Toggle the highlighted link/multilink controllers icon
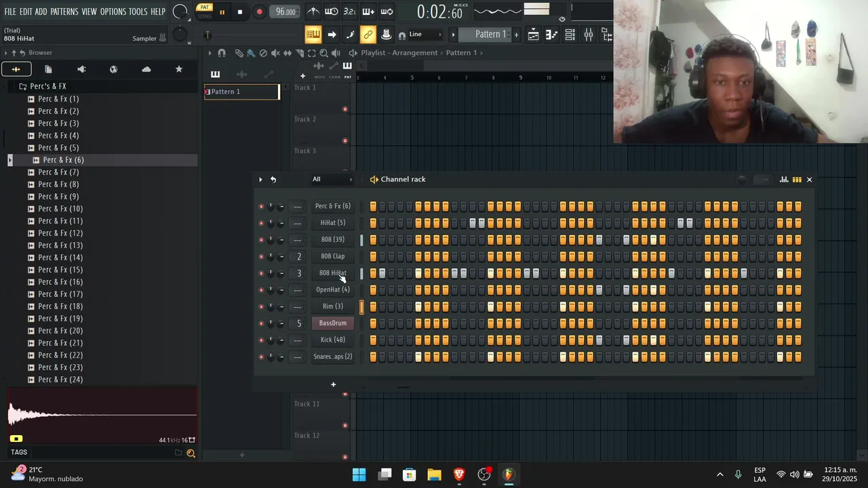 [368, 35]
